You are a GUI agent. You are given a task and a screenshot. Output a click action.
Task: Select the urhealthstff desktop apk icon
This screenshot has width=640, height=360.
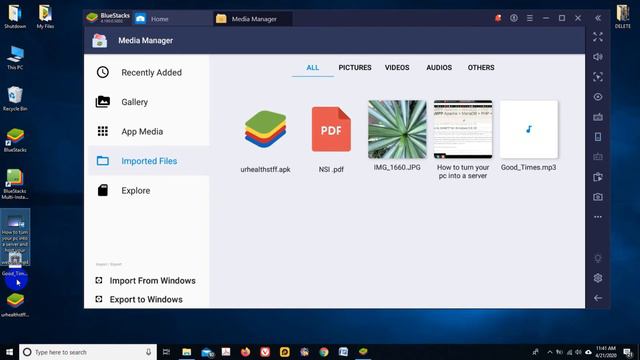coord(15,305)
